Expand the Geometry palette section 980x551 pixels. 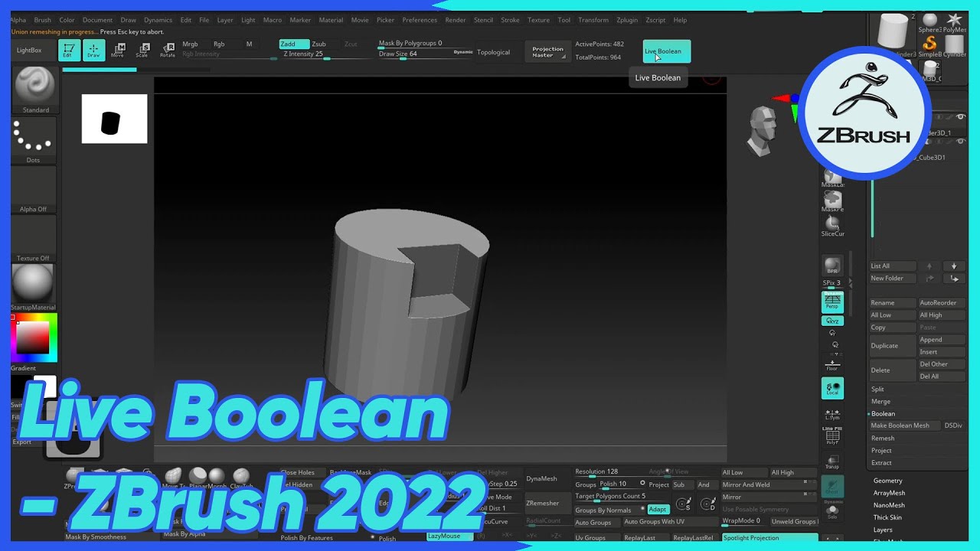point(888,481)
